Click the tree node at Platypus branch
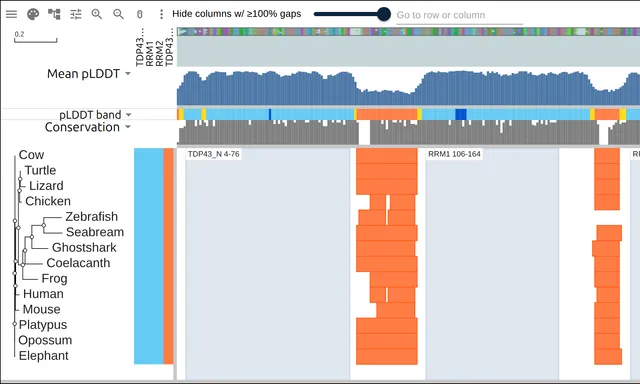The image size is (640, 384). pos(15,324)
